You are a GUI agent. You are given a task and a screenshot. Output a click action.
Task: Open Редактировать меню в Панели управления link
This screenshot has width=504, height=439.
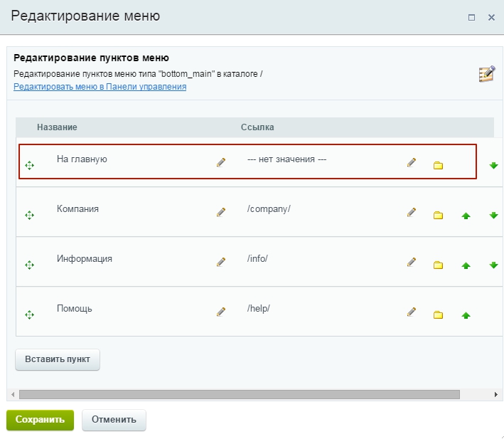[100, 87]
